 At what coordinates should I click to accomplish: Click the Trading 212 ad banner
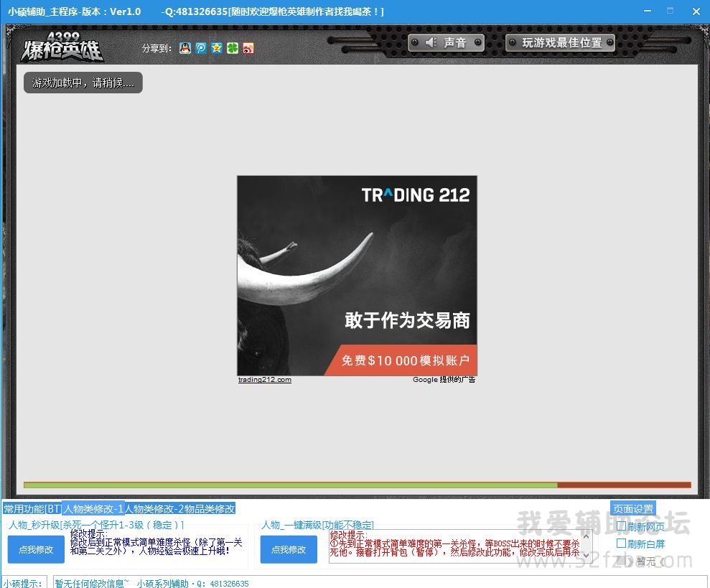coord(357,275)
